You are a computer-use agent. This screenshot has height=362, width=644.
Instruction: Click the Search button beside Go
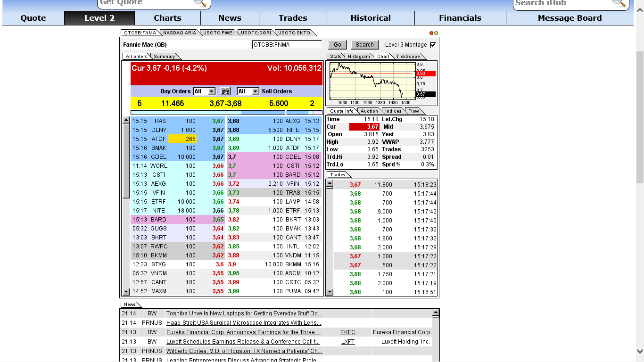pyautogui.click(x=364, y=45)
